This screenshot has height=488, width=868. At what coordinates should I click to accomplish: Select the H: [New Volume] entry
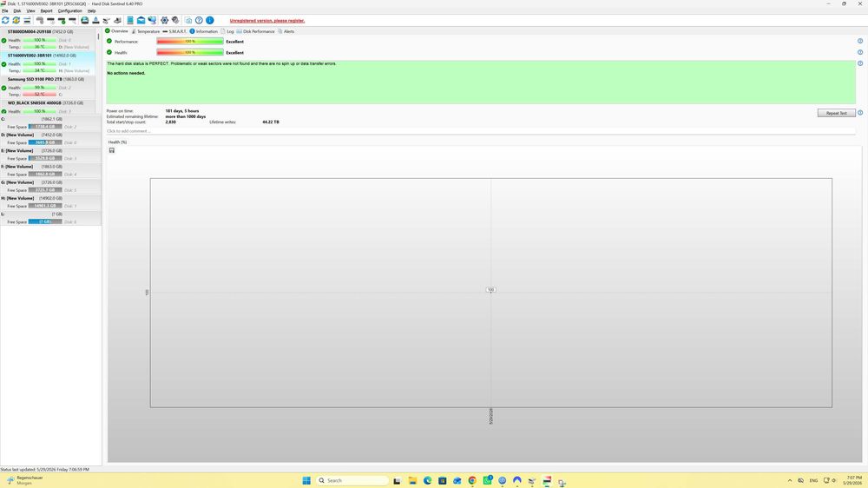pyautogui.click(x=50, y=201)
